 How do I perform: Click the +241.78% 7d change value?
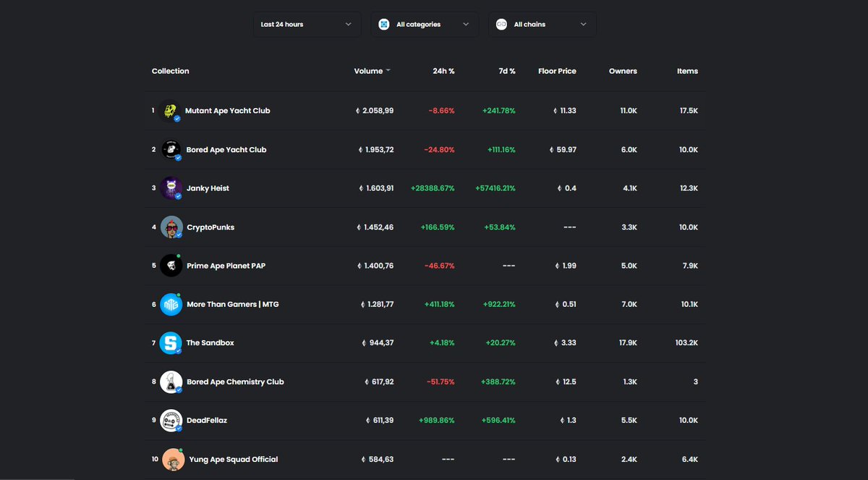click(x=499, y=111)
